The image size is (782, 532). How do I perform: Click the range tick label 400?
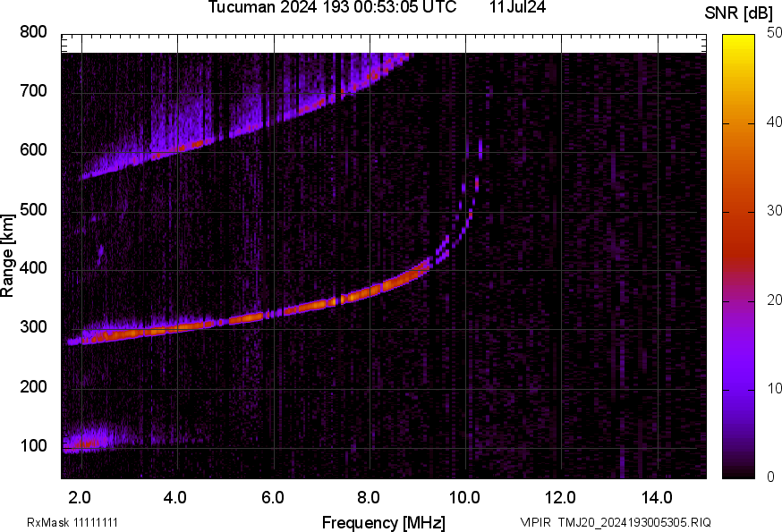click(33, 268)
